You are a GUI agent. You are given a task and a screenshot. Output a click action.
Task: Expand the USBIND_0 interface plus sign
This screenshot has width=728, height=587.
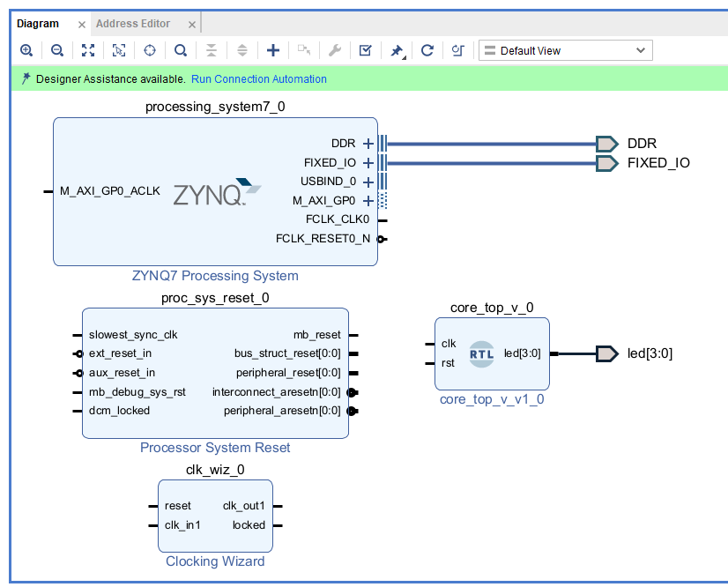tap(368, 182)
